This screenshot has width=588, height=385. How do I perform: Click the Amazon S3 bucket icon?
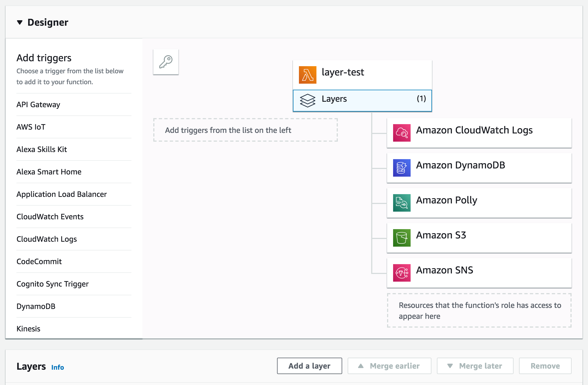(402, 238)
